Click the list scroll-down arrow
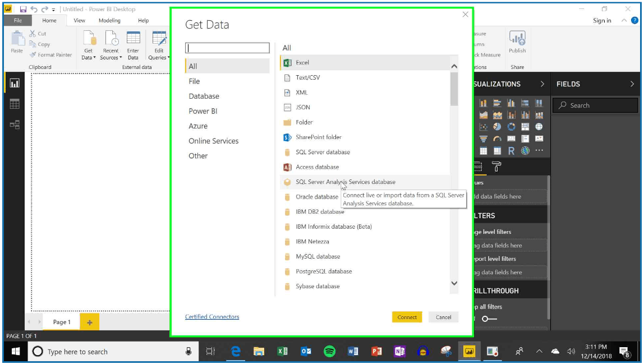 (454, 283)
